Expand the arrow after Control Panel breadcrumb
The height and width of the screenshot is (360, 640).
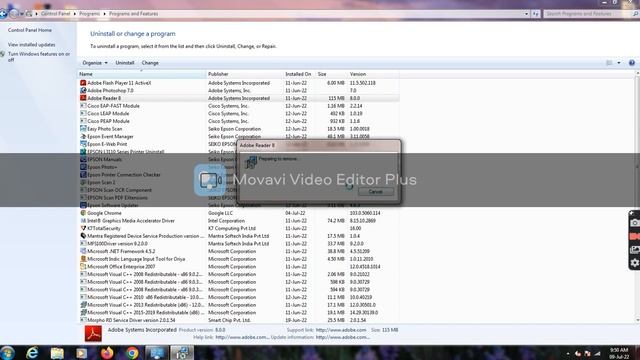74,14
